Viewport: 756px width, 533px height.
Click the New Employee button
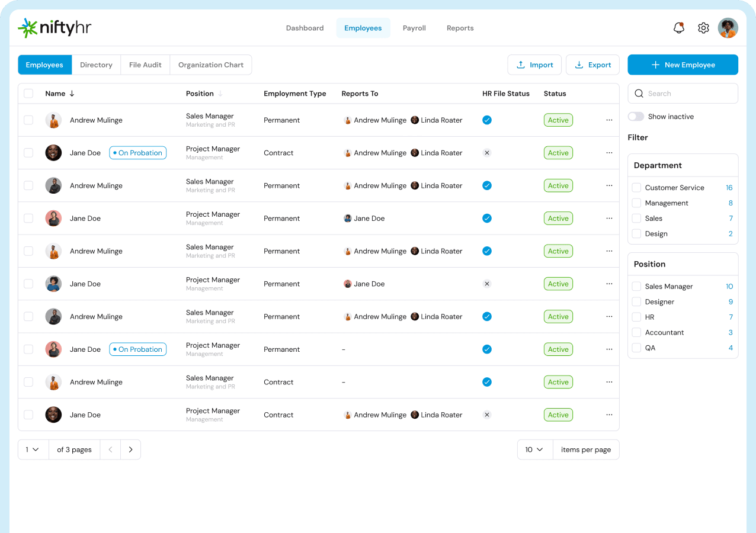(683, 65)
